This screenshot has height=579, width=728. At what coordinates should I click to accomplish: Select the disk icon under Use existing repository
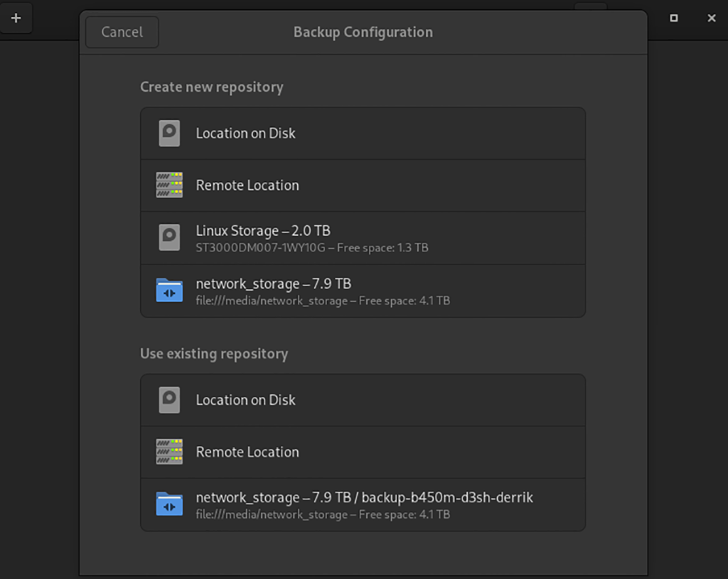169,399
